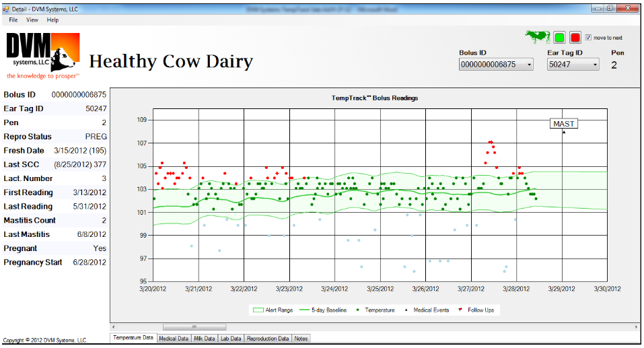This screenshot has width=644, height=348.
Task: Toggle the move to next checkbox
Action: [588, 38]
